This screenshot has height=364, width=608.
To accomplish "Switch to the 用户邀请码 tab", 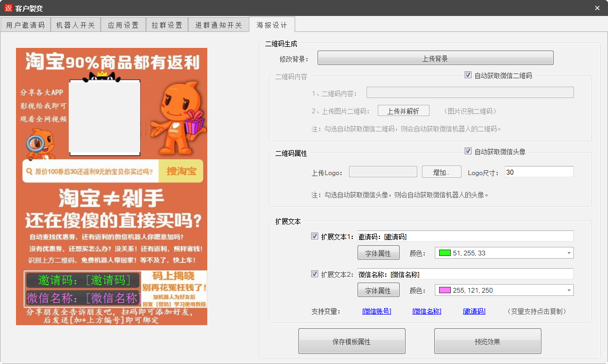I will pos(26,25).
